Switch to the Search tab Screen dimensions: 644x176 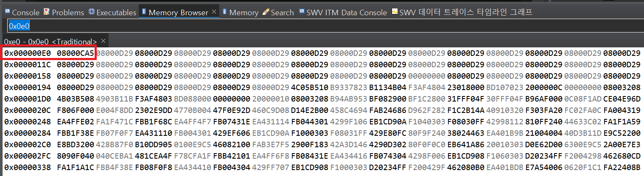click(x=278, y=12)
